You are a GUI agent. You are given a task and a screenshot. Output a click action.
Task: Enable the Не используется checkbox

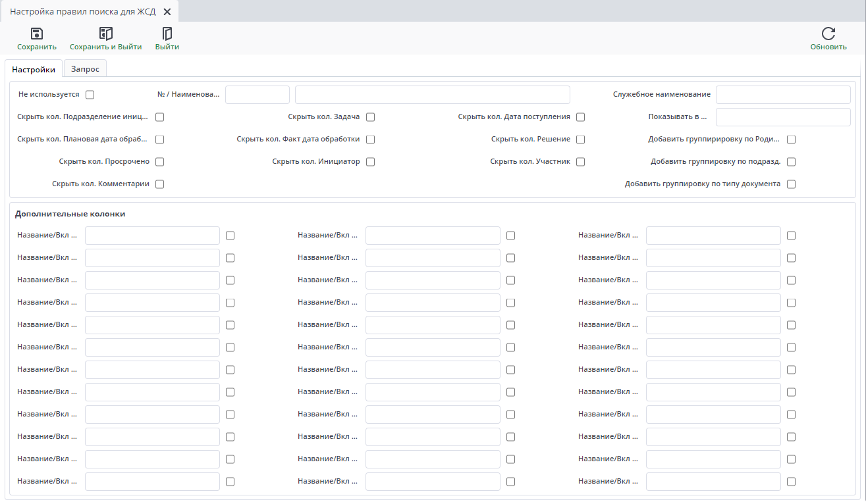(90, 95)
